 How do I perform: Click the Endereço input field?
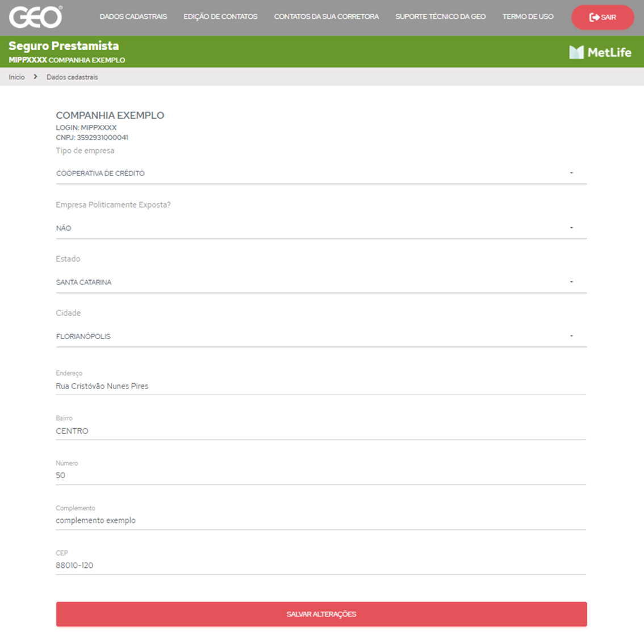pos(321,386)
